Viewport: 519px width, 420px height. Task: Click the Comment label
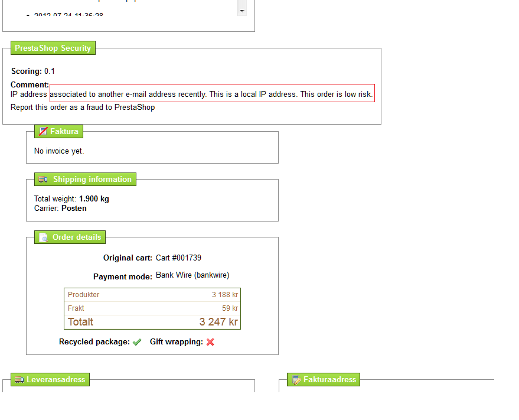click(x=30, y=85)
